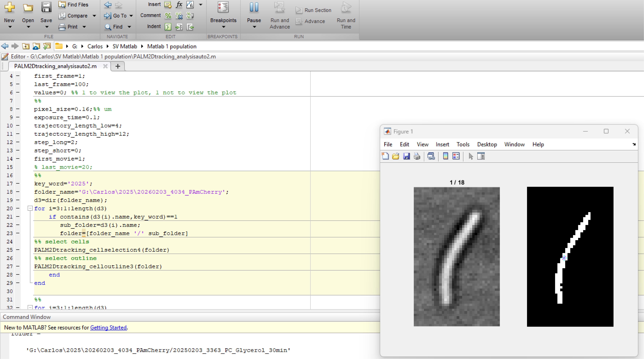Click the Run and Time icon
This screenshot has width=644, height=359.
[x=346, y=7]
